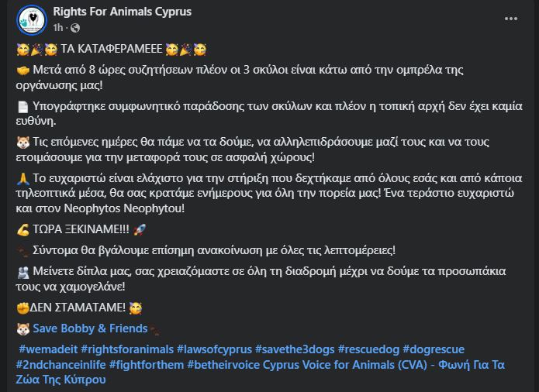Open the Save Bobby & Friends link

click(x=90, y=328)
